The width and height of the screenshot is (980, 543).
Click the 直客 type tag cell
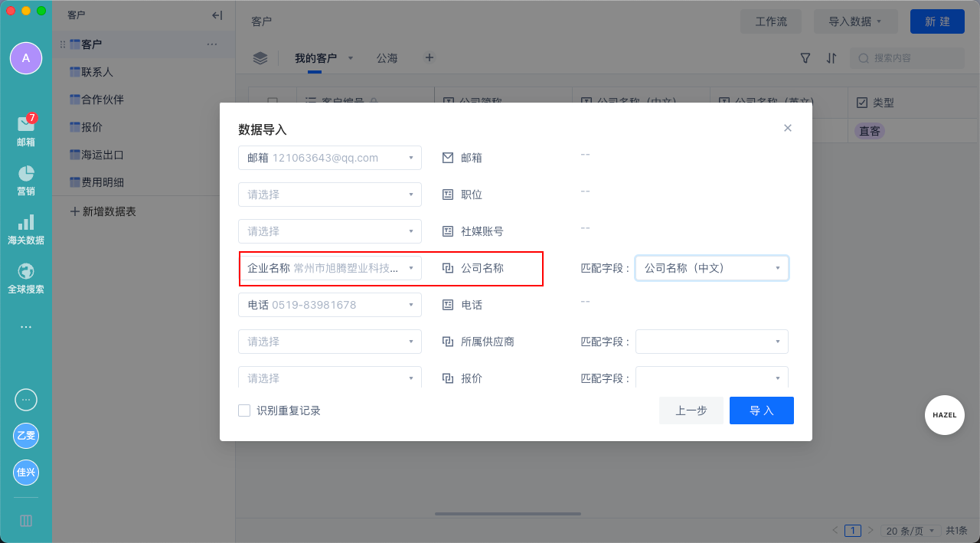pyautogui.click(x=870, y=131)
